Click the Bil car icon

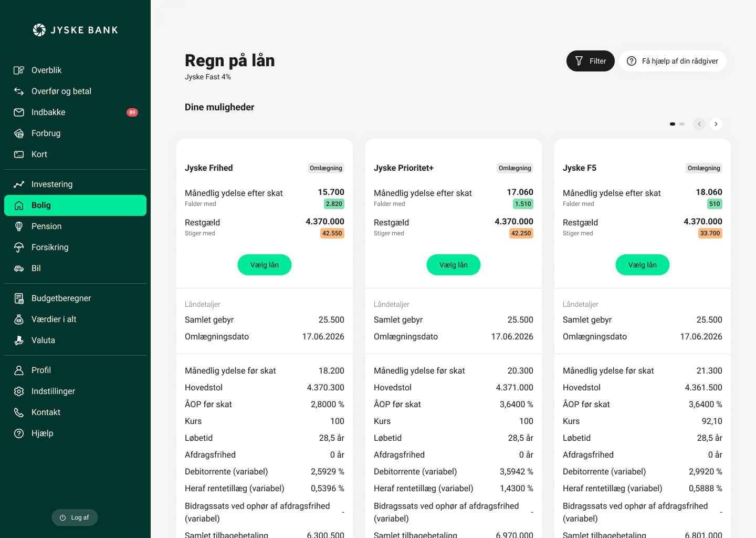pyautogui.click(x=19, y=268)
